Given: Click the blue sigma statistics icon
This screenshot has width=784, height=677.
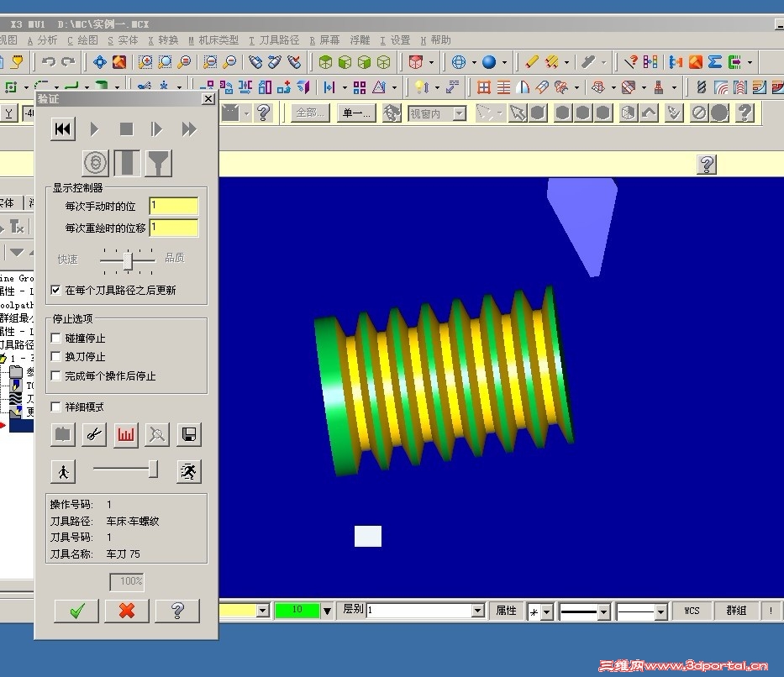Looking at the screenshot, I should point(715,62).
